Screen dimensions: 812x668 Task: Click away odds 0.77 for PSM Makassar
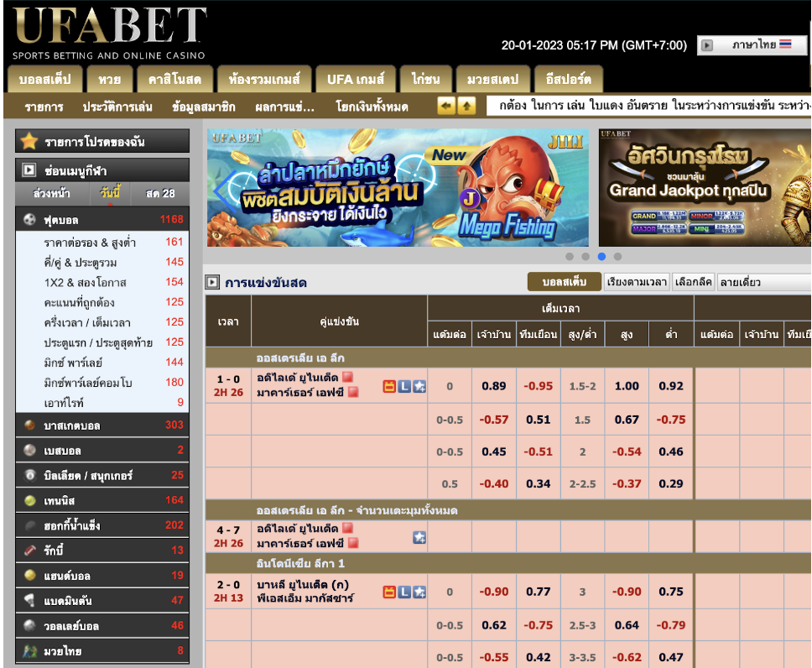(x=539, y=592)
